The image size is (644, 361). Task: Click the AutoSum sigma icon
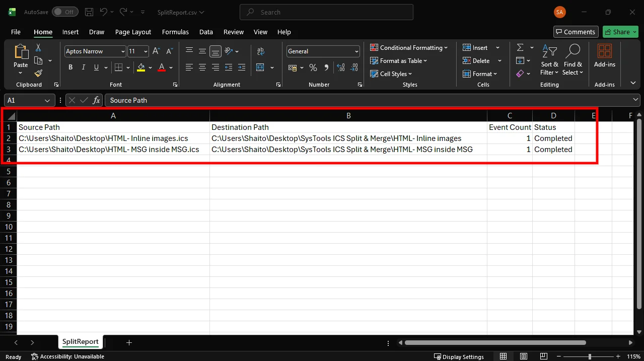(520, 47)
